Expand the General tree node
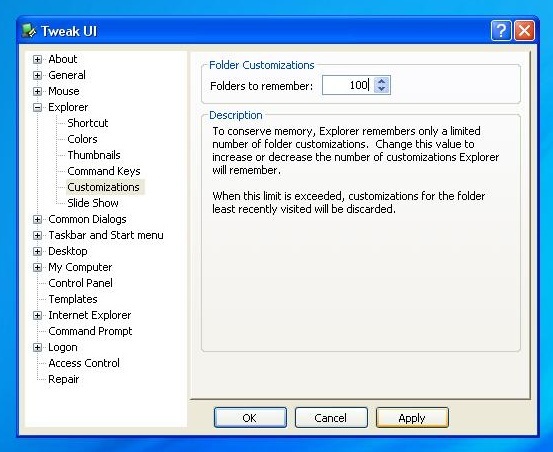 [37, 75]
